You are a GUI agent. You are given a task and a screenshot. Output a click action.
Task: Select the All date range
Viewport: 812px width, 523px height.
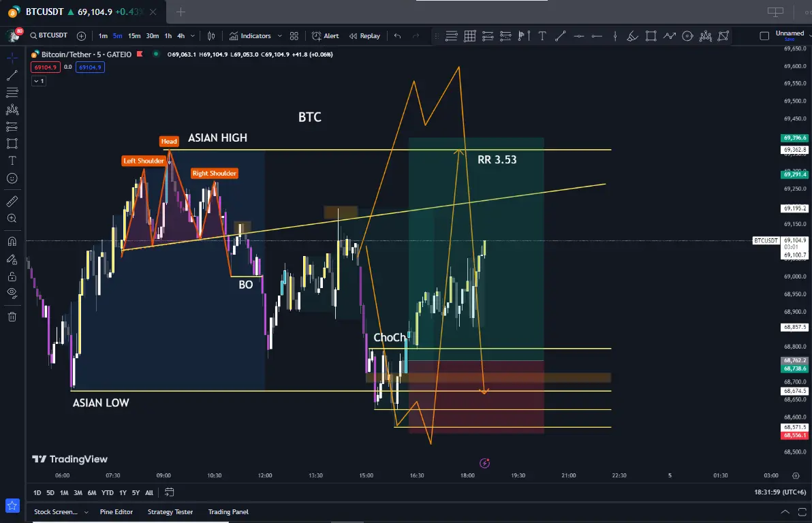coord(149,492)
